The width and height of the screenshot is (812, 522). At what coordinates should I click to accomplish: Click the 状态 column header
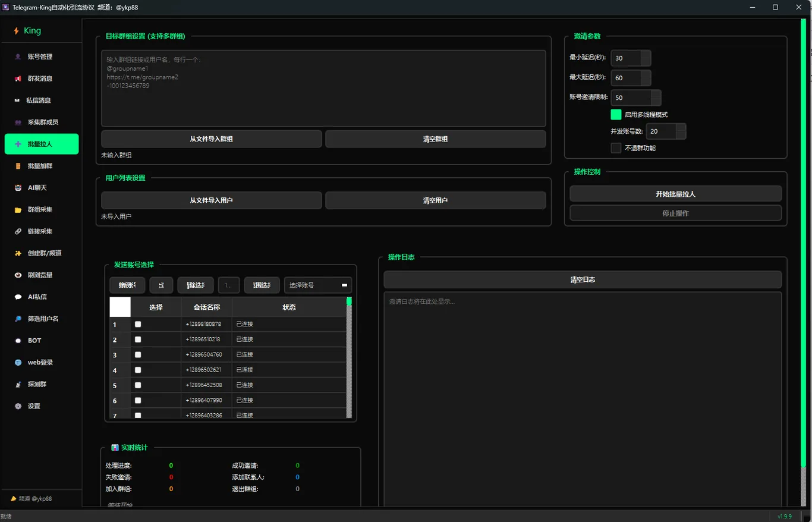pyautogui.click(x=289, y=307)
